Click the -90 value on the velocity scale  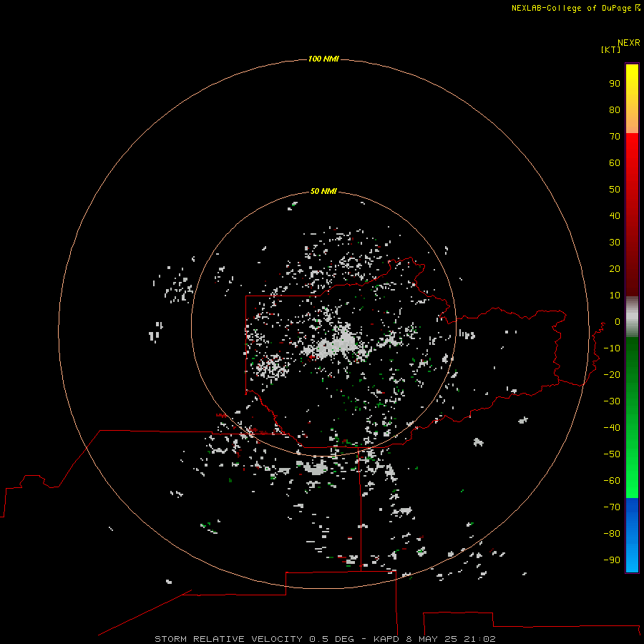point(612,560)
